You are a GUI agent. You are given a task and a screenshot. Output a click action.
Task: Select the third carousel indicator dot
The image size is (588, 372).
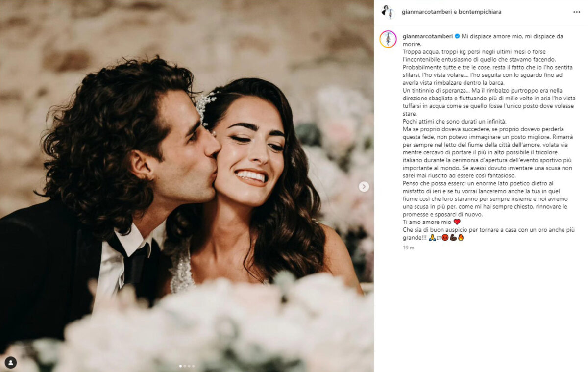(x=189, y=366)
